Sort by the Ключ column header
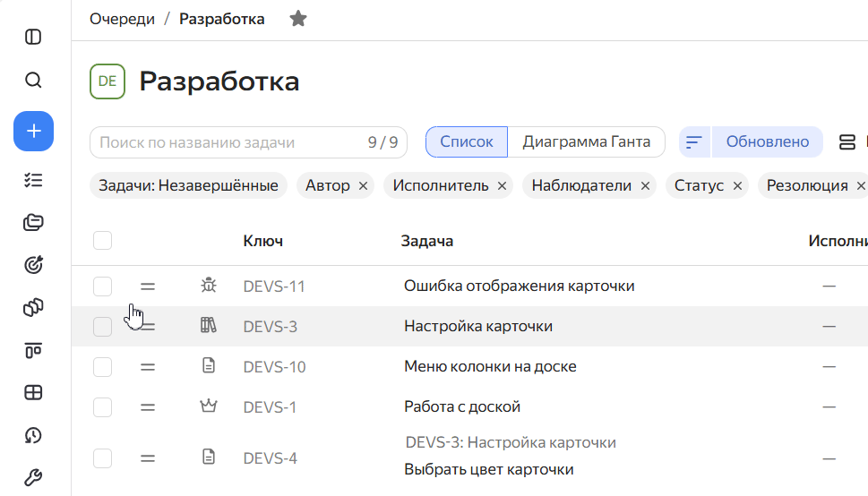868x496 pixels. 263,241
